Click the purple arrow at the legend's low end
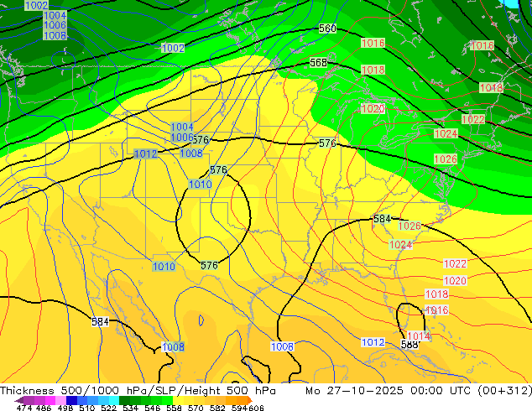This screenshot has height=411, width=532. 18,400
